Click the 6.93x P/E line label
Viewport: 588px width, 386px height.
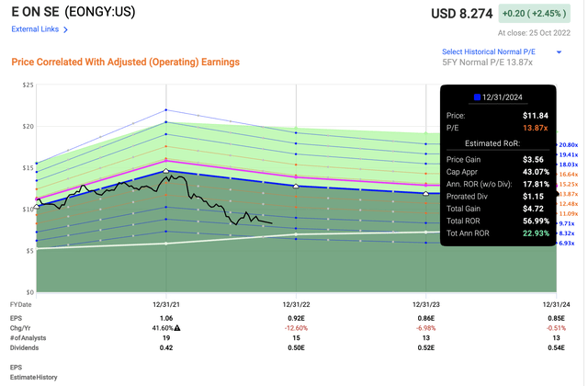(x=567, y=243)
